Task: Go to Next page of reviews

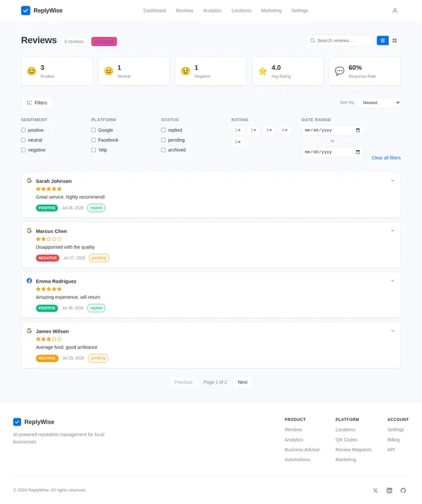Action: pos(243,382)
